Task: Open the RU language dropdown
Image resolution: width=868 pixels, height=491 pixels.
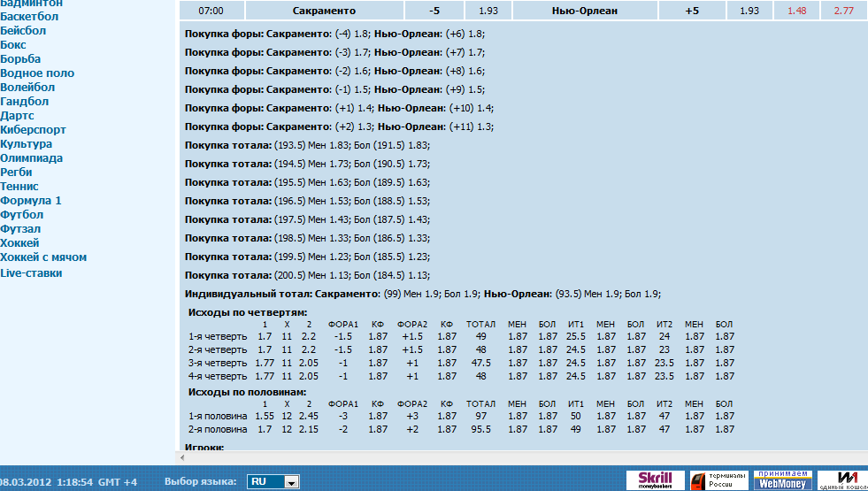Action: pos(273,481)
